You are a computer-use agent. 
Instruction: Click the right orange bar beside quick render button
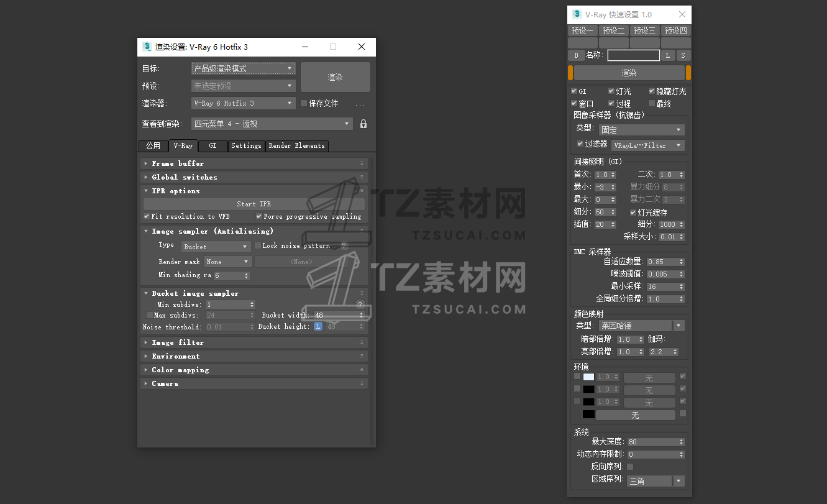[x=688, y=73]
